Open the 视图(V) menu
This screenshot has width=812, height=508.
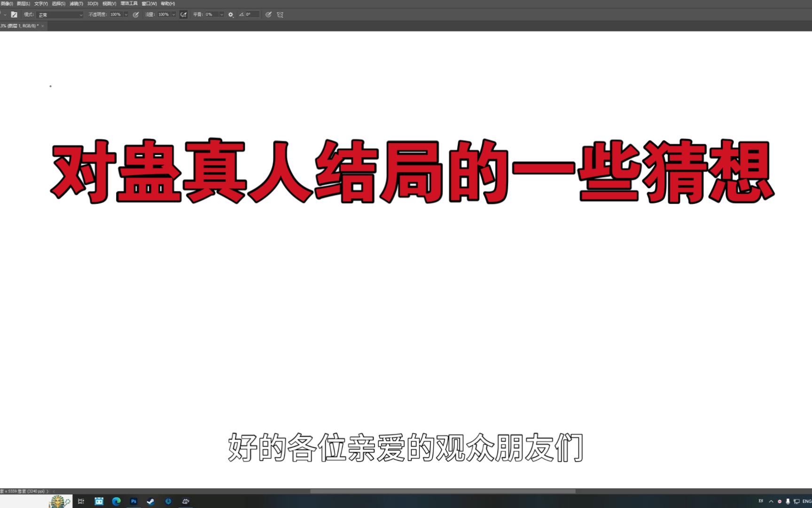pos(109,3)
